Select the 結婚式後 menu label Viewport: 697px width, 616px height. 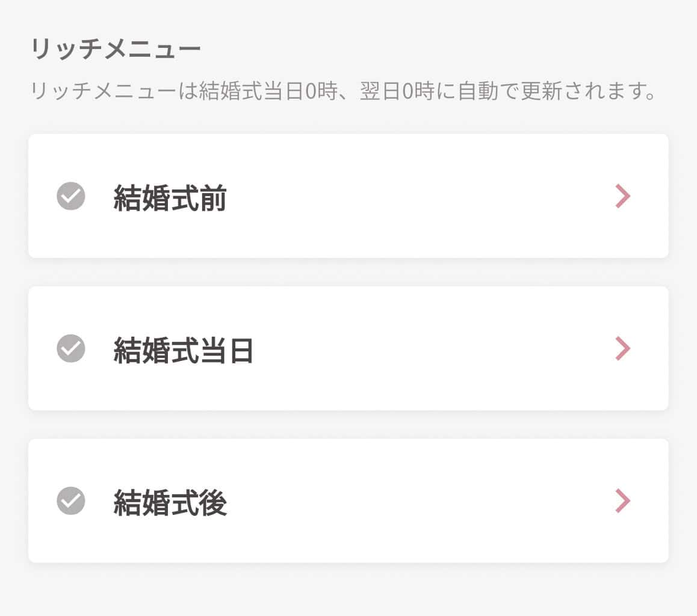170,502
